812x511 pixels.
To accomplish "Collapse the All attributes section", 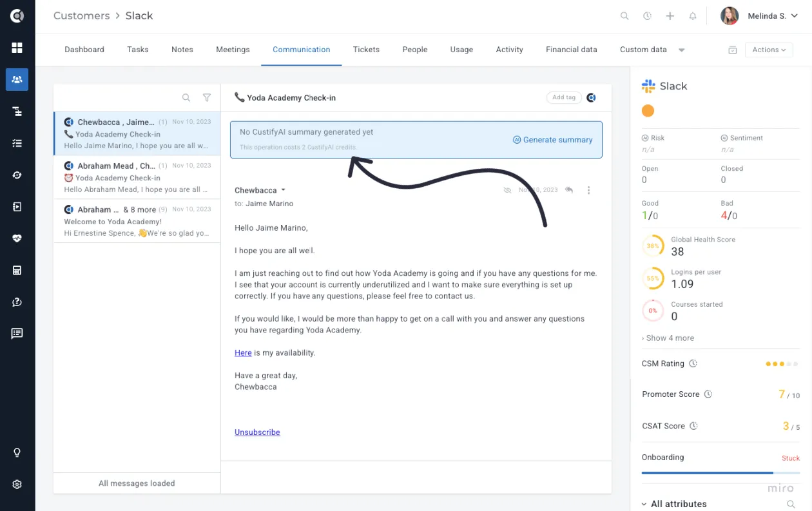I will tap(645, 504).
